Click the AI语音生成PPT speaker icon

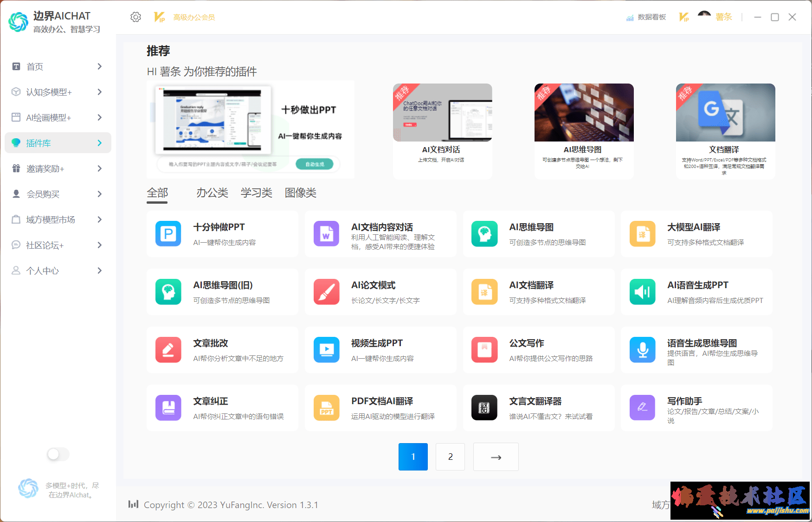[x=642, y=291]
